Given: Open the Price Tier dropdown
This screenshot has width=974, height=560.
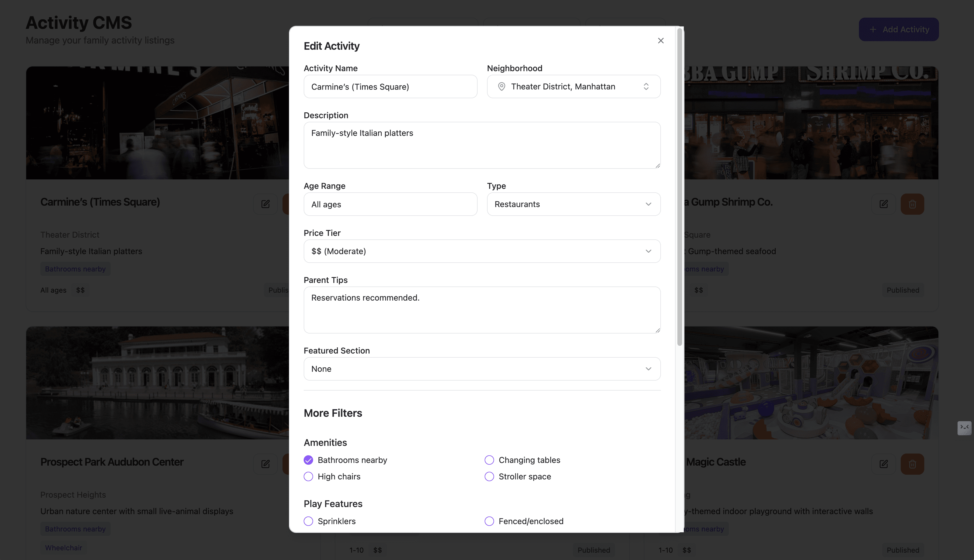Looking at the screenshot, I should 482,251.
